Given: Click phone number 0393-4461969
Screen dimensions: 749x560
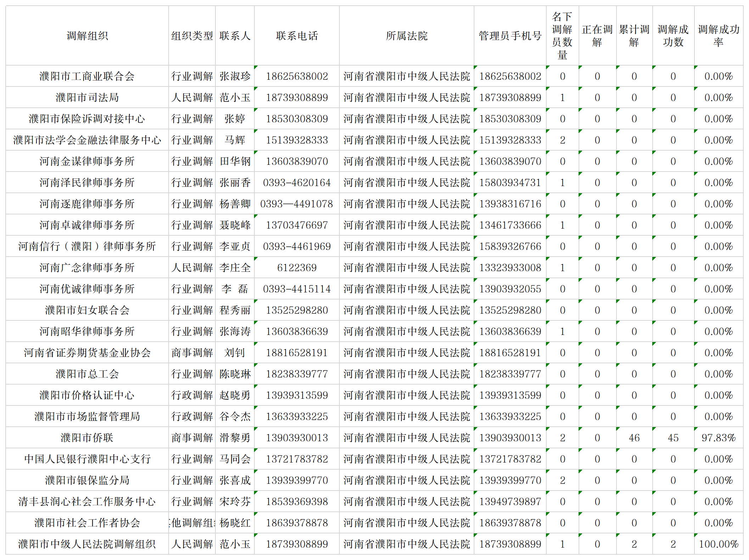Looking at the screenshot, I should click(x=297, y=246).
